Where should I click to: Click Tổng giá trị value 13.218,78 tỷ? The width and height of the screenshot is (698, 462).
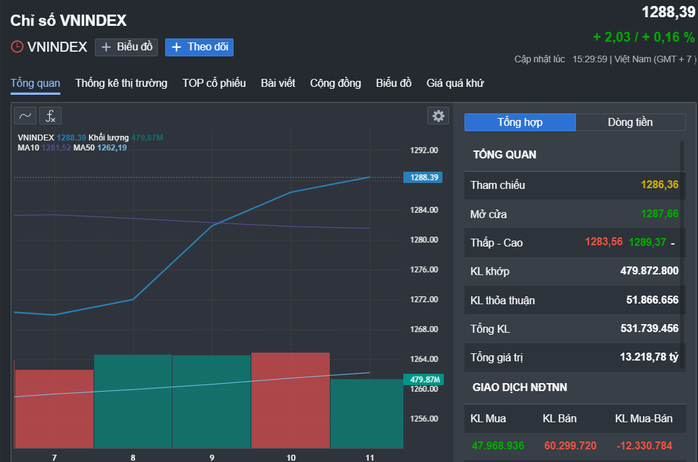(649, 357)
